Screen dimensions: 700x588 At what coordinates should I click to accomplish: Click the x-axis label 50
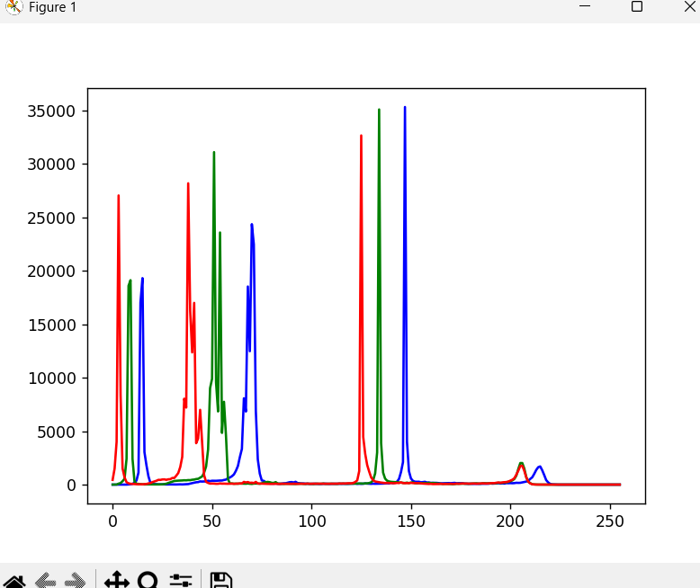point(212,521)
